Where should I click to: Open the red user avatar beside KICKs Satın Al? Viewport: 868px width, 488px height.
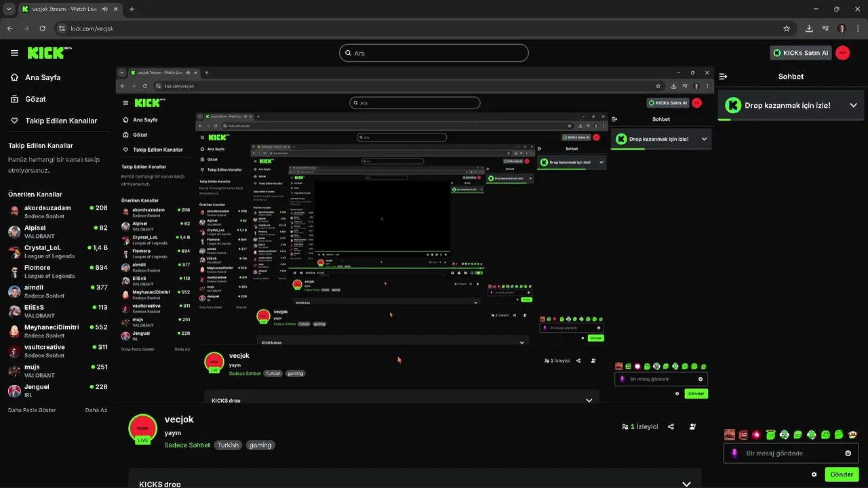click(843, 53)
